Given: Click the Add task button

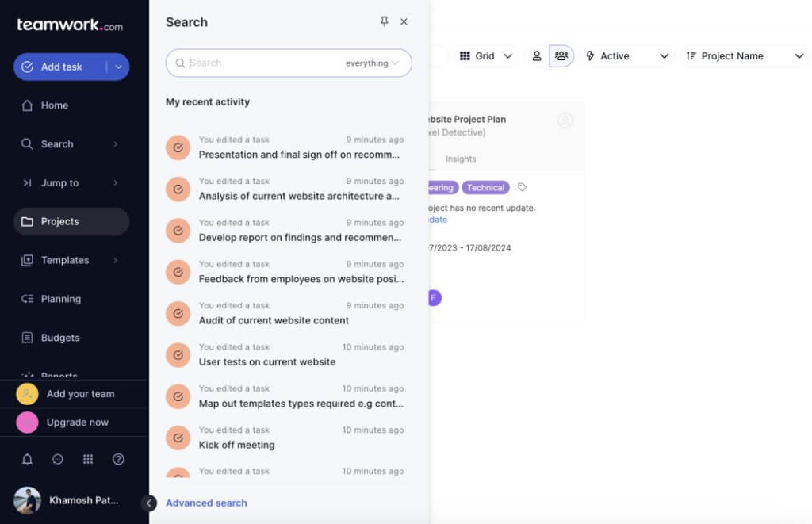Looking at the screenshot, I should tap(60, 67).
